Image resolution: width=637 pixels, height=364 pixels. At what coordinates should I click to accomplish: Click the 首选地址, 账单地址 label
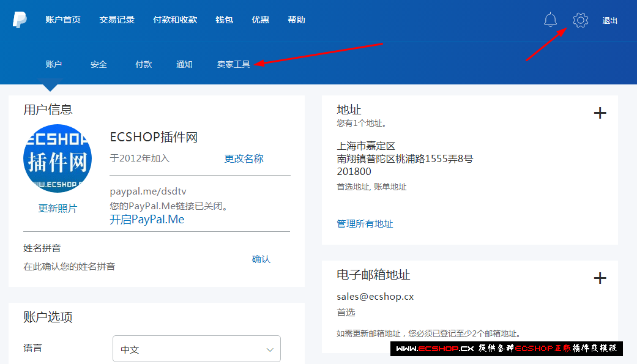pos(371,187)
